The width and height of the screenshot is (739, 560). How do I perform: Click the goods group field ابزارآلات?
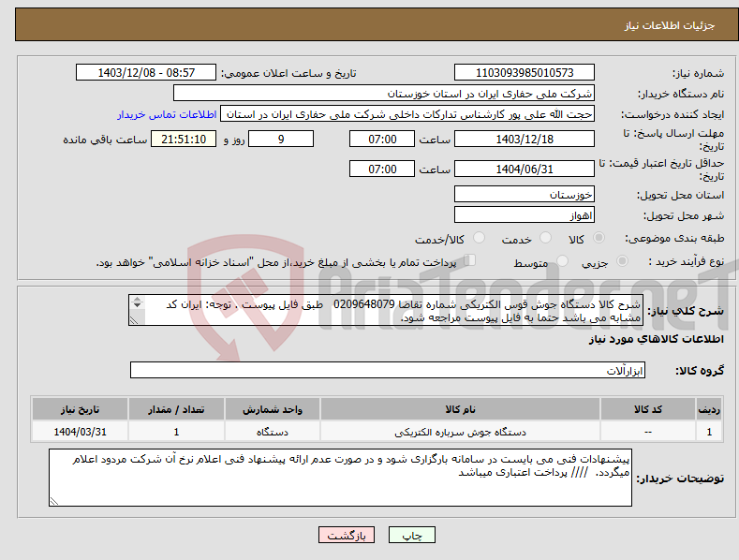click(388, 371)
